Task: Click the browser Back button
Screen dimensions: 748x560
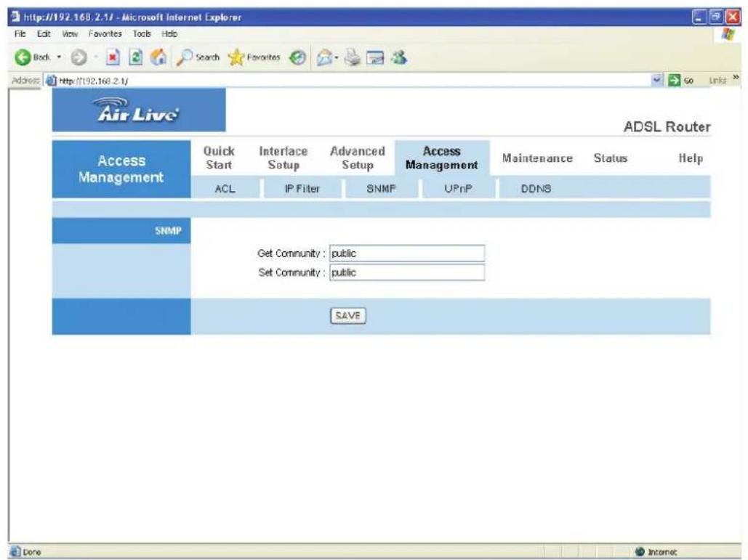Action: point(31,57)
